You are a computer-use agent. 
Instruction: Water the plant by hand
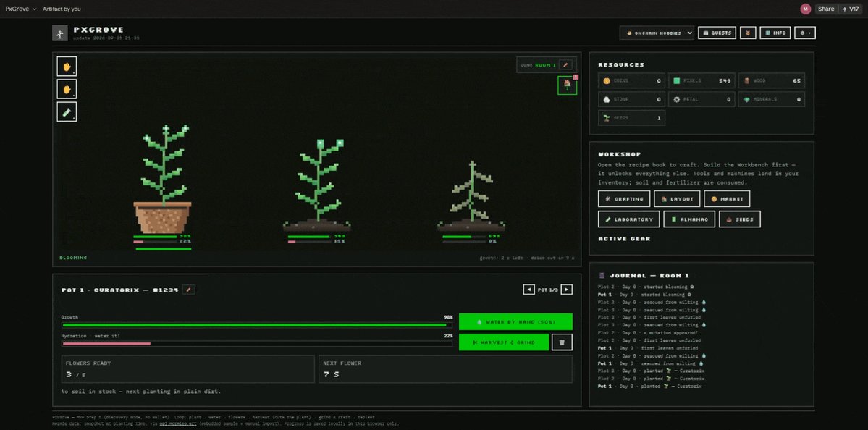click(x=515, y=321)
